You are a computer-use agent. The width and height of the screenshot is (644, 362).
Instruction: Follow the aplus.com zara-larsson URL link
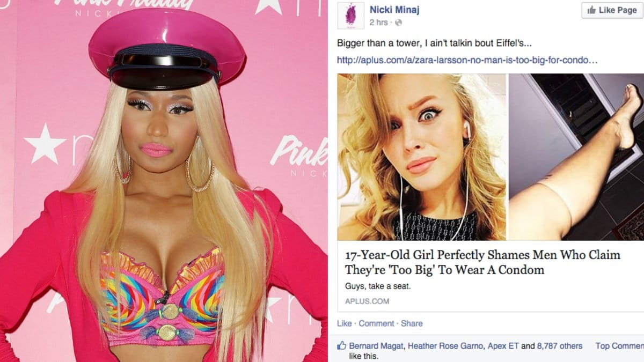(x=467, y=60)
